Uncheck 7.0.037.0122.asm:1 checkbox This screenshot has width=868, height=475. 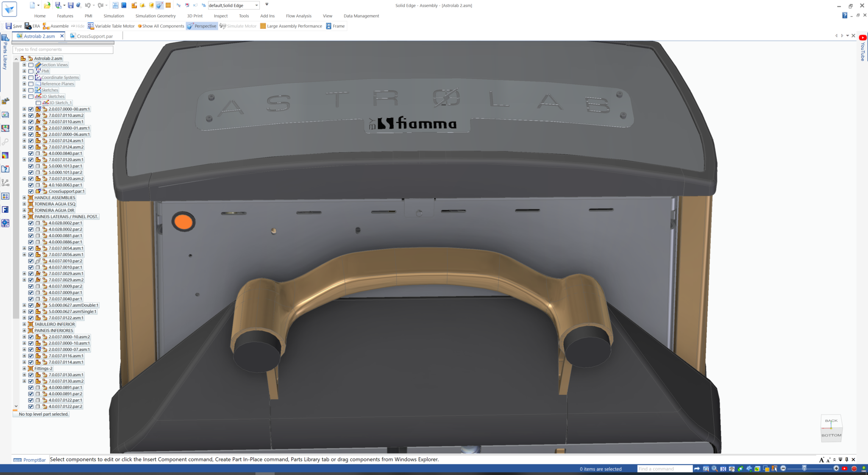pos(31,318)
